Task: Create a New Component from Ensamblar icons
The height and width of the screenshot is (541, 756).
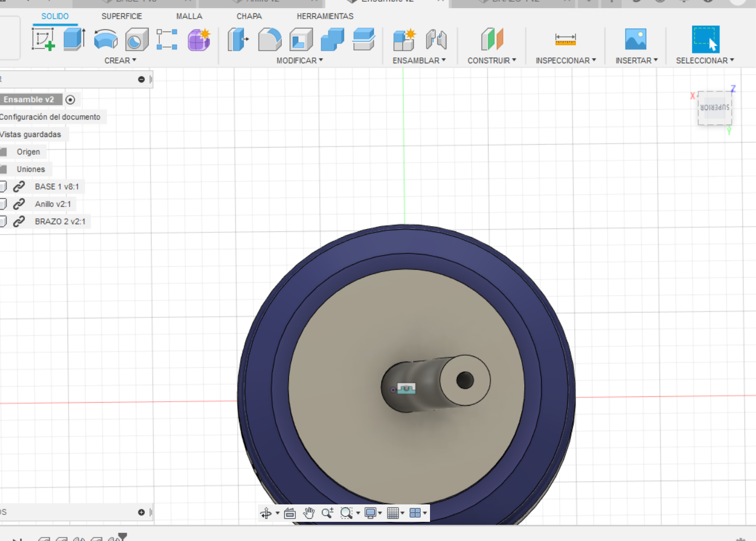Action: click(x=404, y=40)
